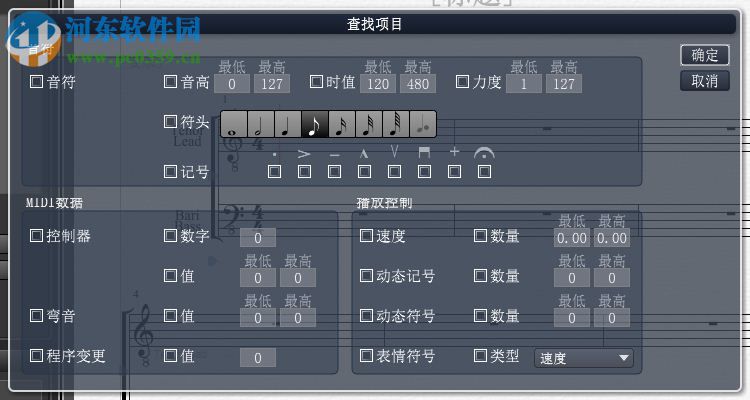
Task: Confirm with the 确定 button
Action: click(705, 55)
